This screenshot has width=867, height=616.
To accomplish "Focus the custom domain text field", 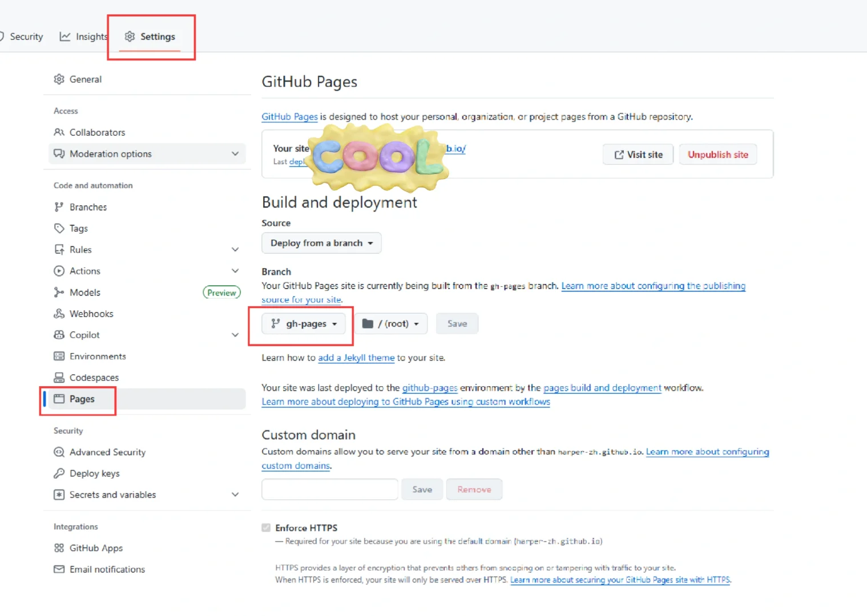I will pyautogui.click(x=330, y=489).
